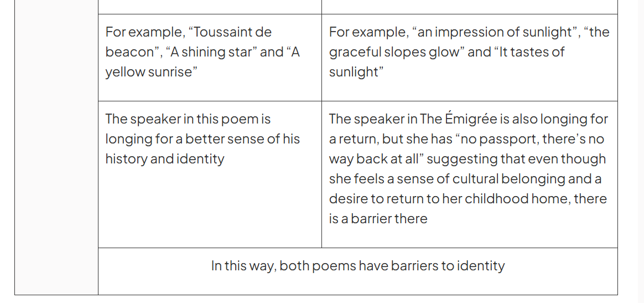644x303 pixels.
Task: Click the words "history and identity"
Action: tap(165, 159)
